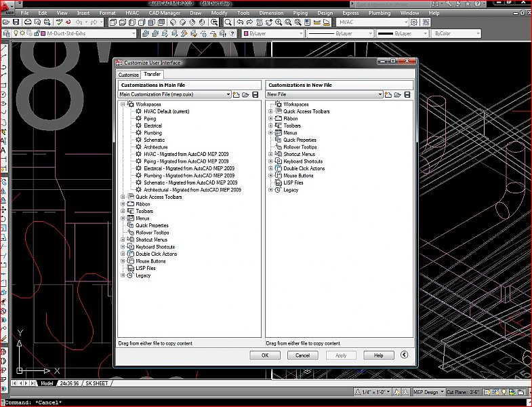Switch to the Customize tab
This screenshot has height=407, width=532.
tap(128, 75)
